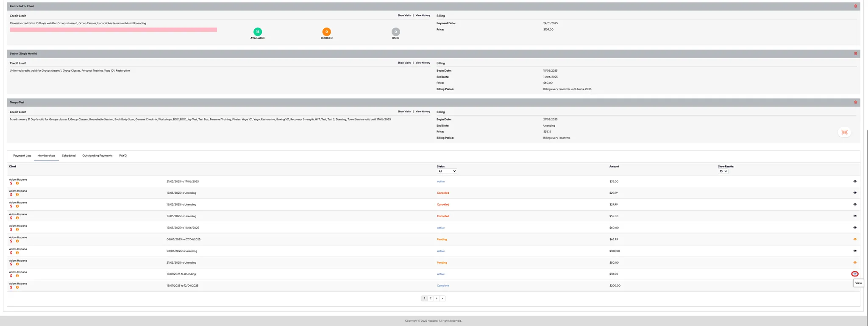Open the Outstanding Payments tab
This screenshot has width=868, height=326.
pyautogui.click(x=97, y=156)
